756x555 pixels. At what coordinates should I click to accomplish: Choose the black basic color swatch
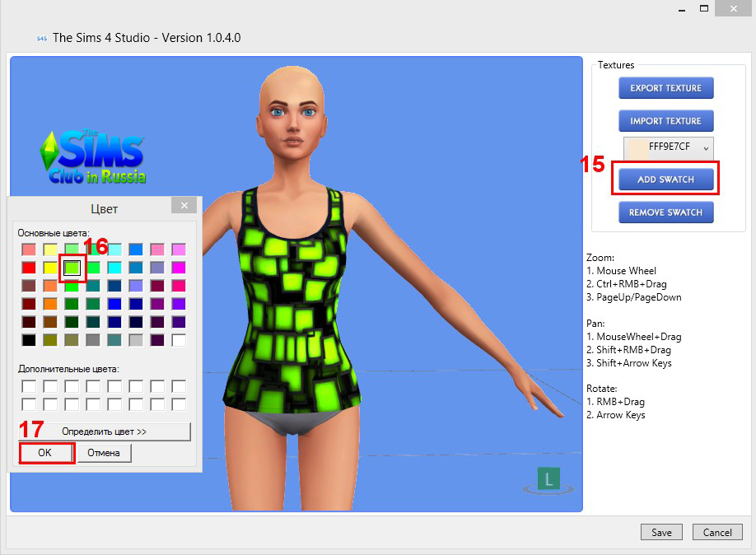click(29, 339)
